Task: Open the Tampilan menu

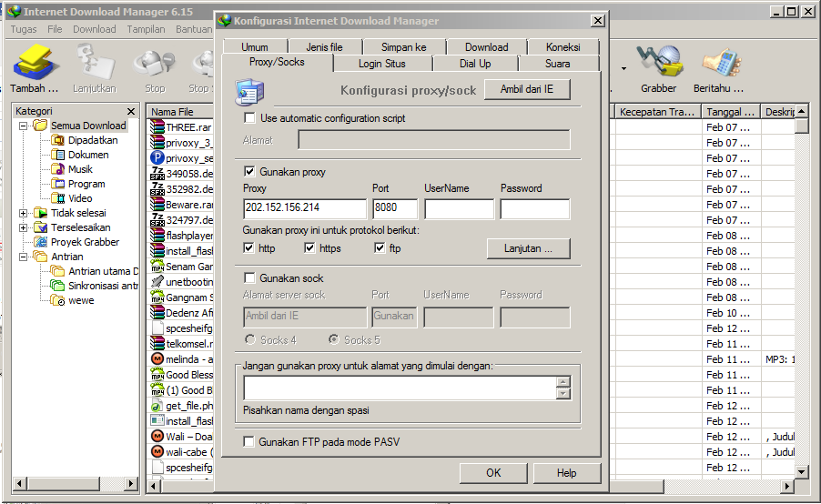Action: [146, 29]
